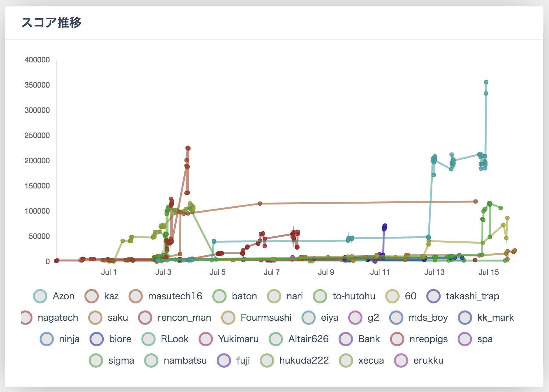The height and width of the screenshot is (392, 549).
Task: Toggle masutech16 legend circle
Action: click(136, 296)
